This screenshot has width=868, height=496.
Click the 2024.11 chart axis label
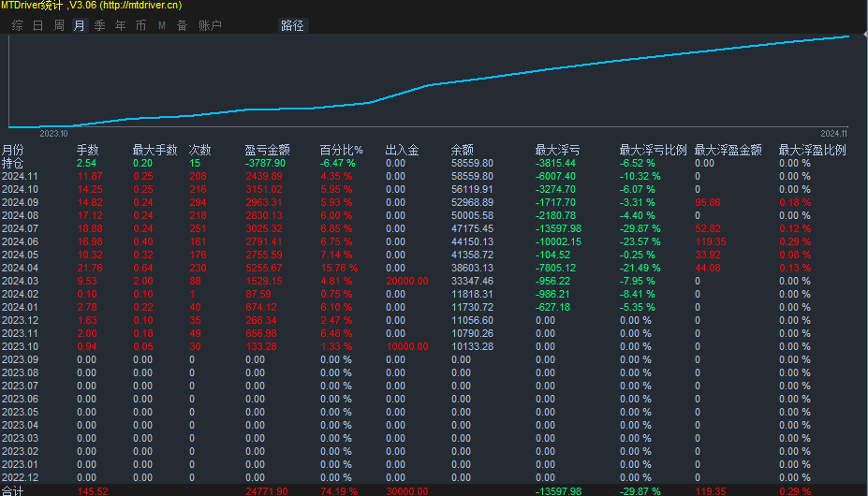click(833, 134)
